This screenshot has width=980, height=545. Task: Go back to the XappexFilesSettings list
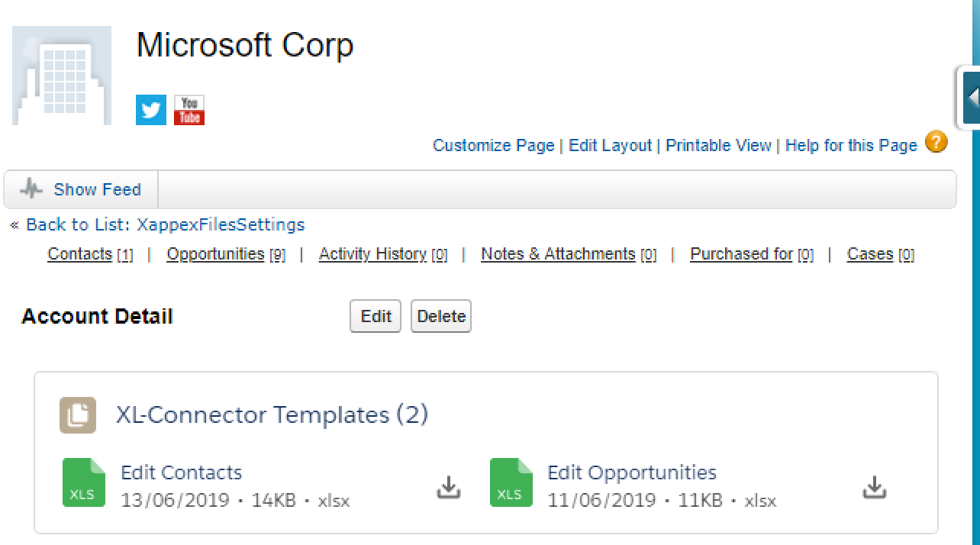tap(165, 225)
